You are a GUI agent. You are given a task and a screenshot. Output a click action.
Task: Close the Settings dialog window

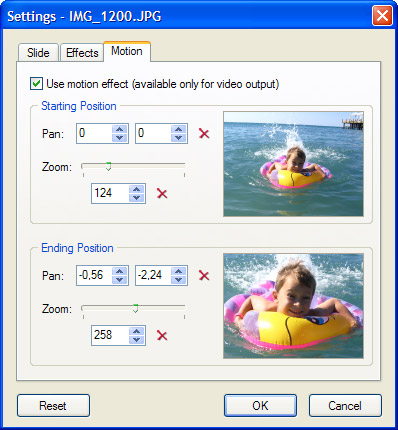pyautogui.click(x=382, y=16)
